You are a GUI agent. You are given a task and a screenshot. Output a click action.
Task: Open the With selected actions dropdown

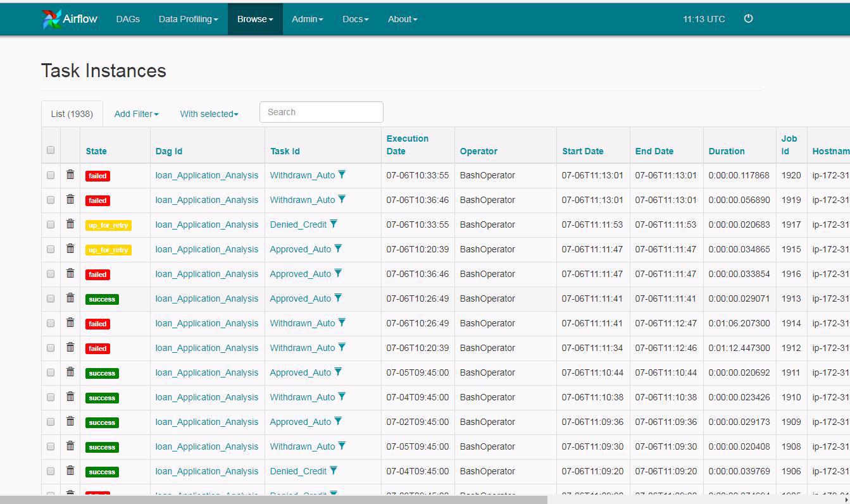(209, 114)
